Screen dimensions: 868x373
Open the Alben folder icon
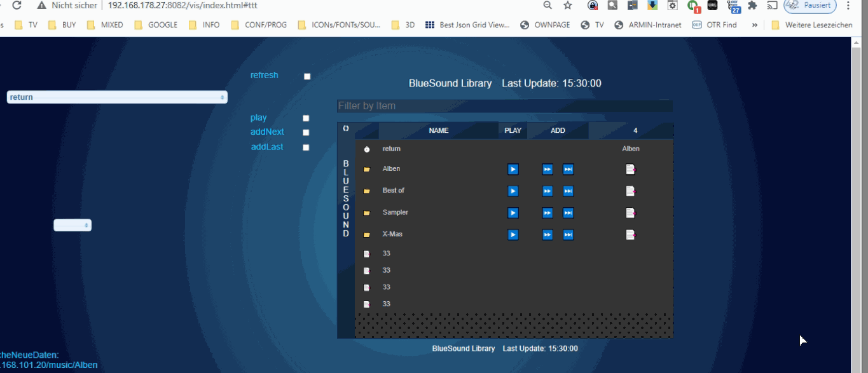click(366, 170)
